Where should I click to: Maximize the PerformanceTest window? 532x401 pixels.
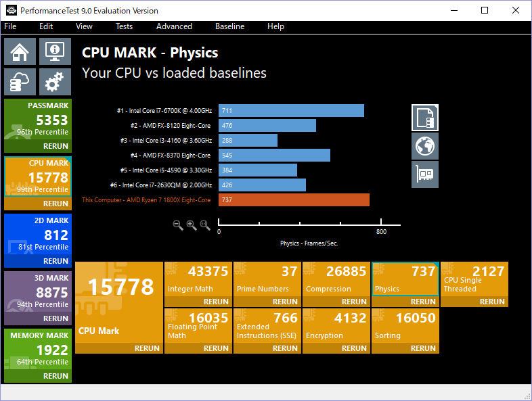pos(485,11)
